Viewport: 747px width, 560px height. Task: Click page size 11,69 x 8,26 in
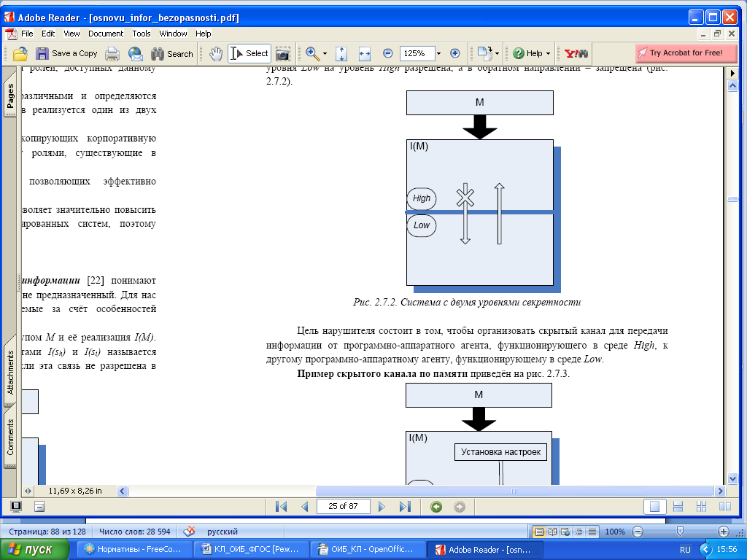(x=75, y=491)
